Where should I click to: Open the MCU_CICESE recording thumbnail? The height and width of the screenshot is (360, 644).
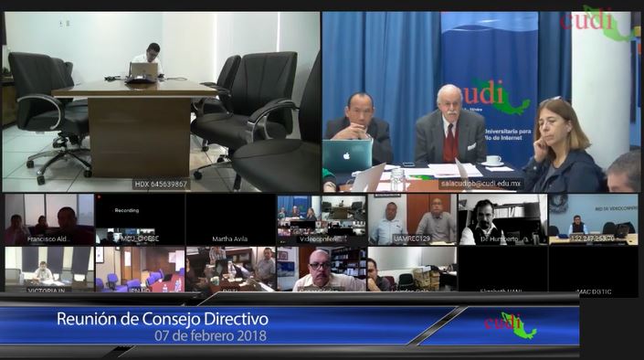[140, 219]
